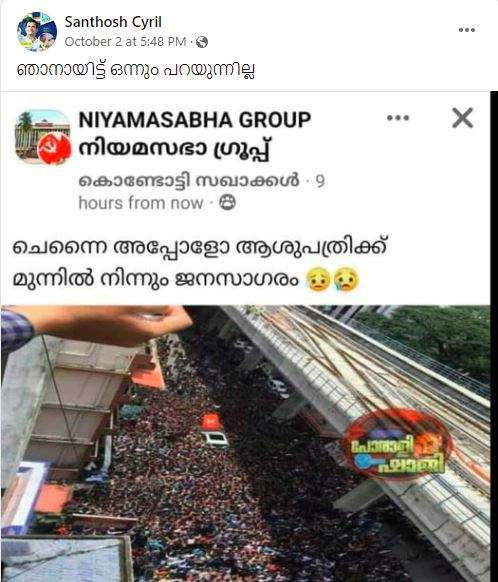Open the Niyamasabha Group avatar image
The image size is (498, 582).
(x=43, y=137)
